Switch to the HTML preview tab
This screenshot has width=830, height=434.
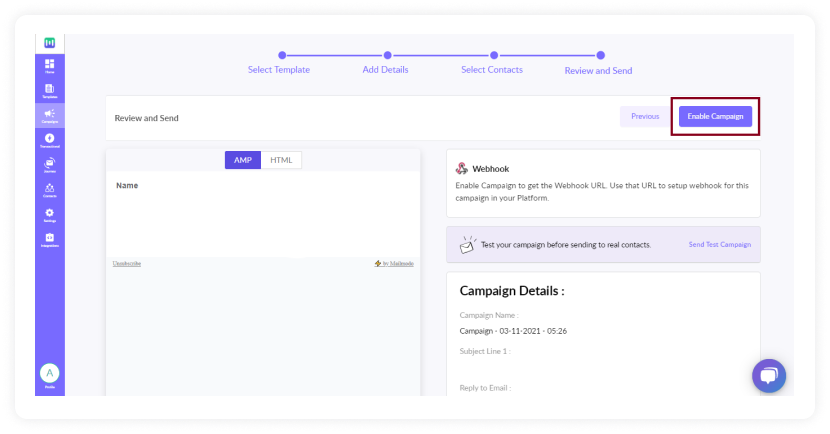click(x=281, y=160)
